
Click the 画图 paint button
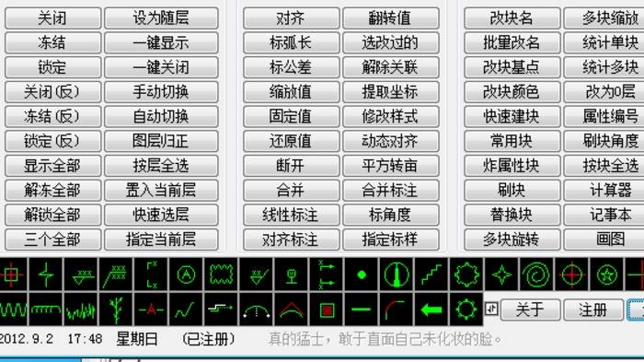coord(604,239)
